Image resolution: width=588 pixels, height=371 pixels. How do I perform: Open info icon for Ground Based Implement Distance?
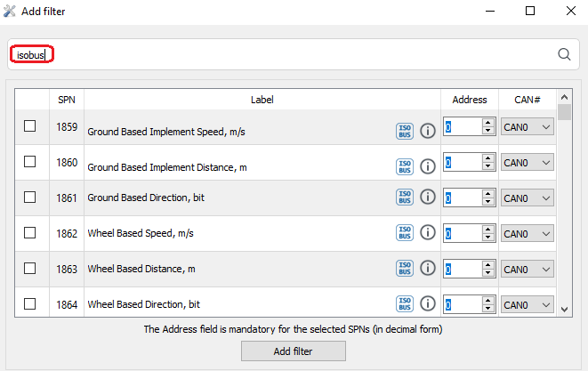[x=427, y=166]
